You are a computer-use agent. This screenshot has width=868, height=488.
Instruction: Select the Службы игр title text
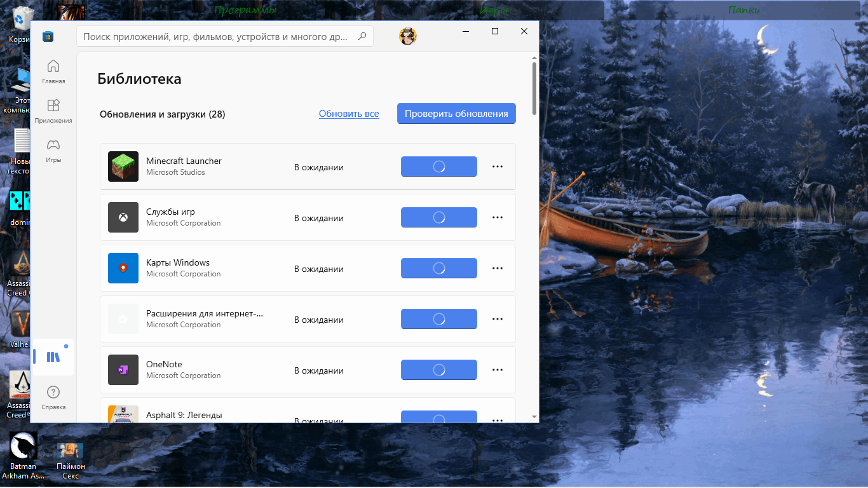tap(170, 212)
